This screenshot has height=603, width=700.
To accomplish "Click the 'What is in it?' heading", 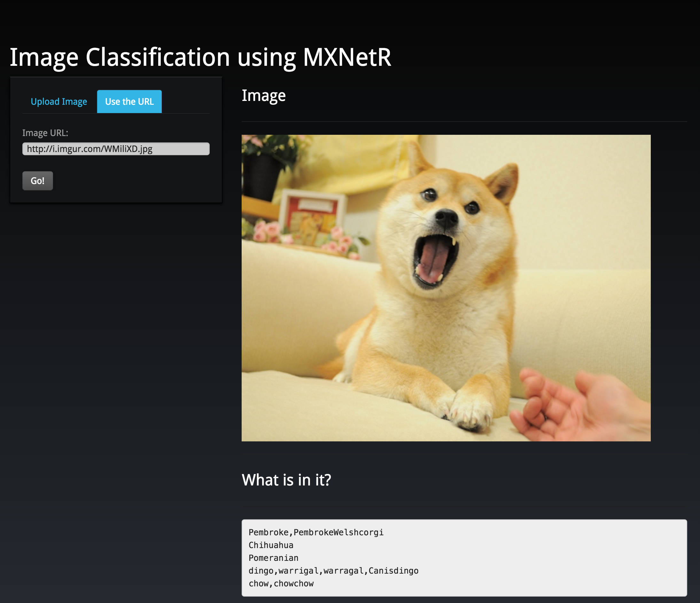I will click(x=286, y=480).
